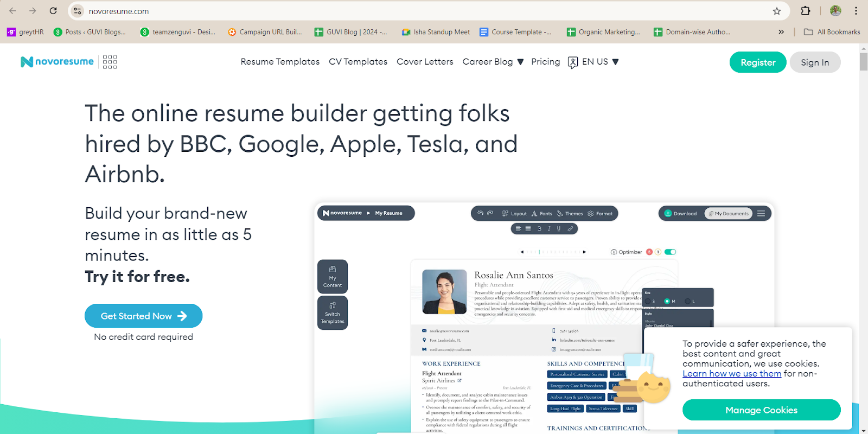Open the grid apps icon beside the logo
Image resolution: width=868 pixels, height=434 pixels.
coord(110,62)
